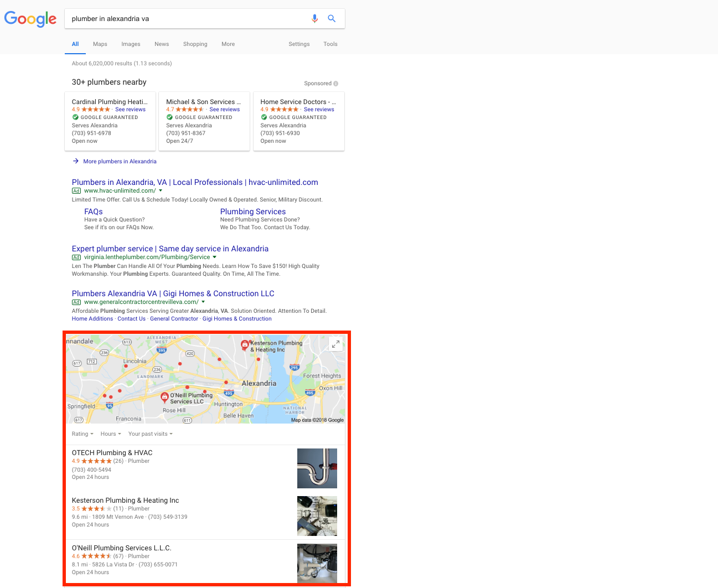Open the Rating filter dropdown
Screen dimensions: 718x588
pos(82,434)
